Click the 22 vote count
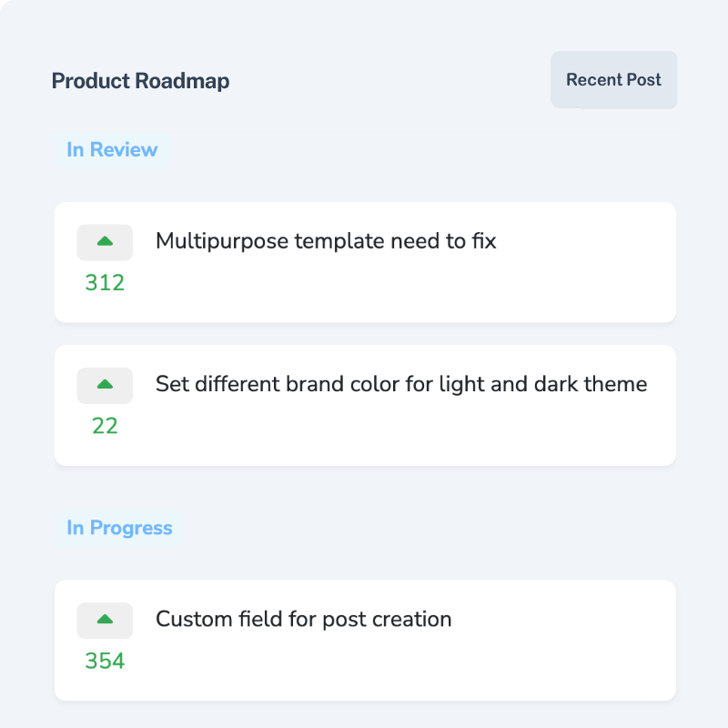 tap(105, 425)
